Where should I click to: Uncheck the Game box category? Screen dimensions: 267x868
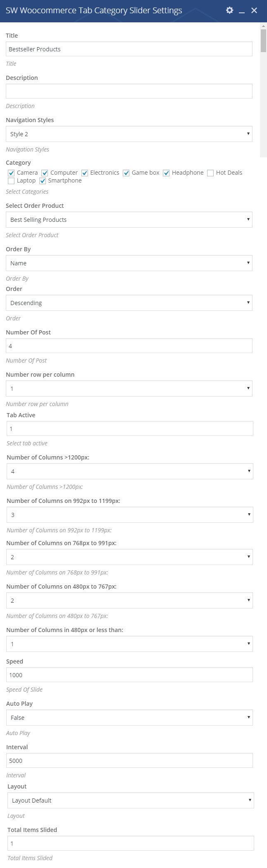point(126,173)
